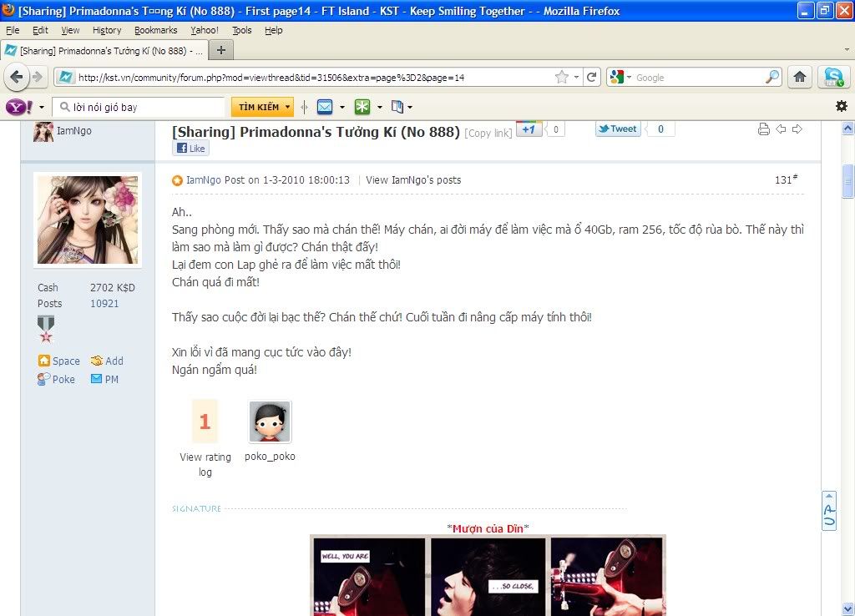Click the medal badge under Posts count
The image size is (855, 616).
click(x=46, y=329)
